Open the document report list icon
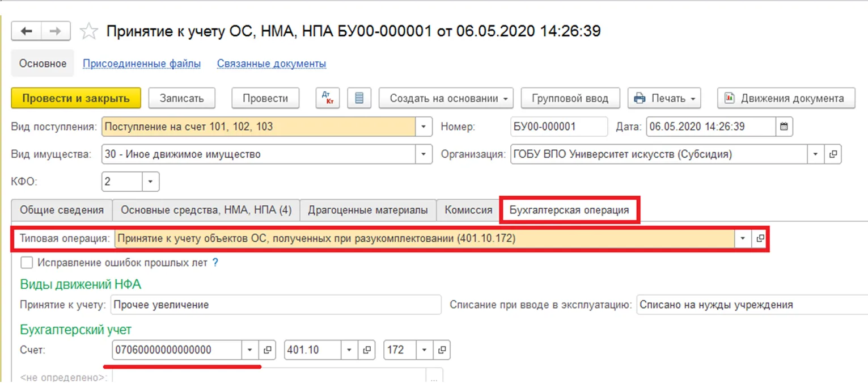The width and height of the screenshot is (868, 383). pos(358,98)
